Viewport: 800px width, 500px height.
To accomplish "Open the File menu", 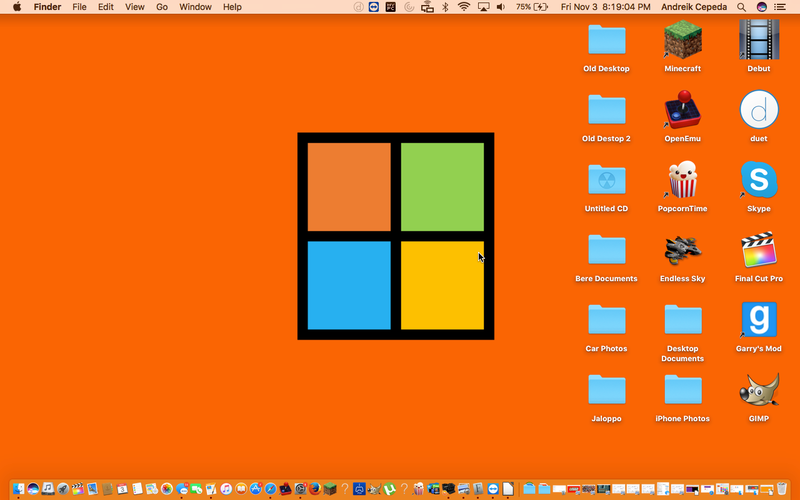I will [x=79, y=7].
